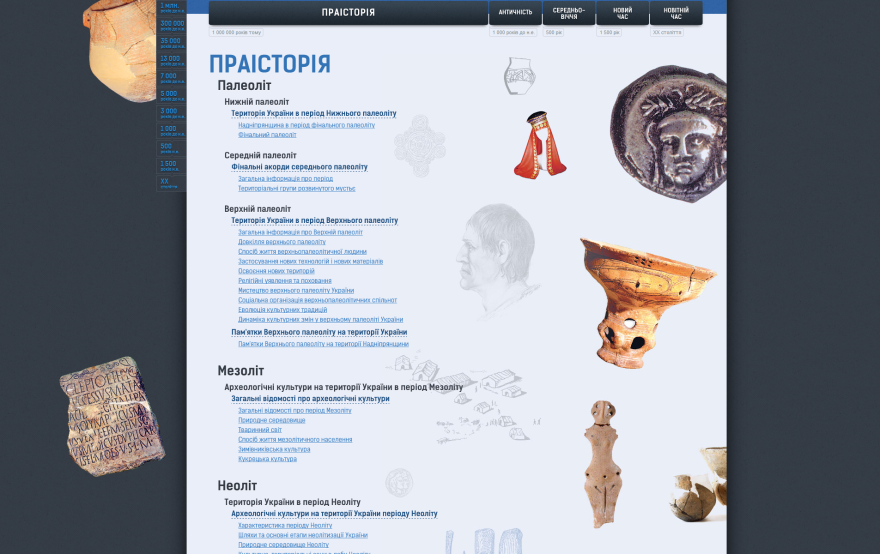Screen dimensions: 880x554
Task: Open the 'Фінальний палеоліт' link
Action: pyautogui.click(x=267, y=135)
